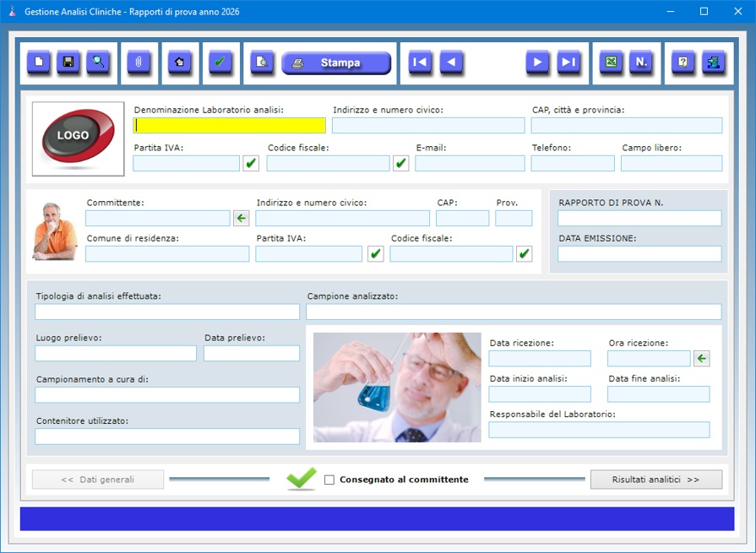756x553 pixels.
Task: Click the E-mail input field
Action: [x=470, y=163]
